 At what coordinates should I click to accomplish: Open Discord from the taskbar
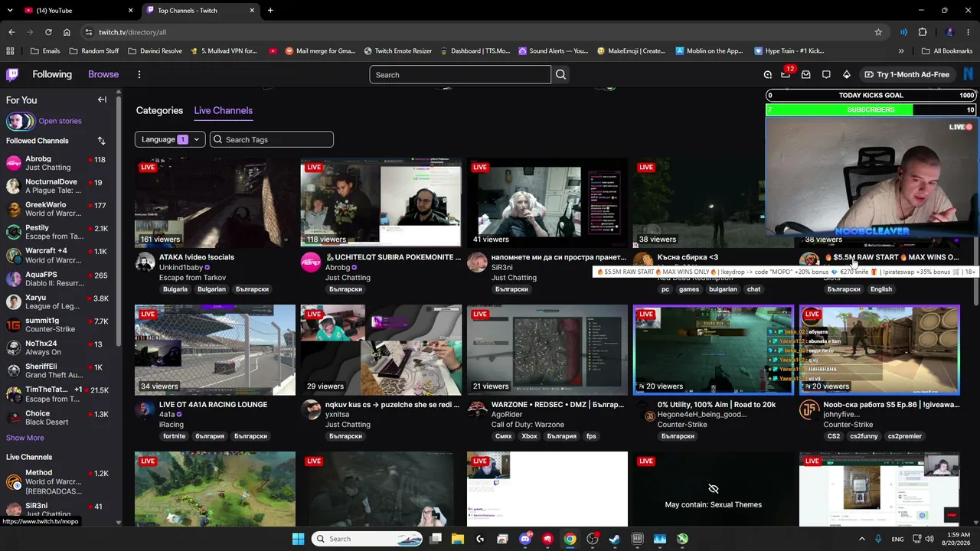[x=525, y=539]
